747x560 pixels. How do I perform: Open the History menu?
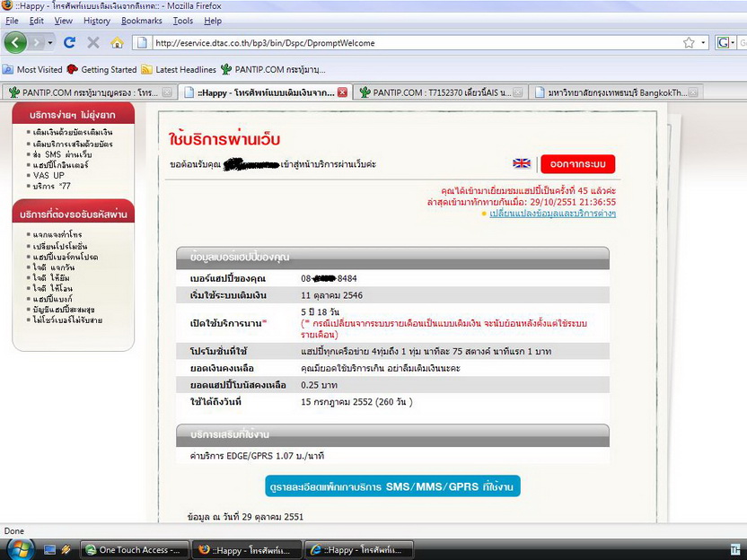click(97, 21)
